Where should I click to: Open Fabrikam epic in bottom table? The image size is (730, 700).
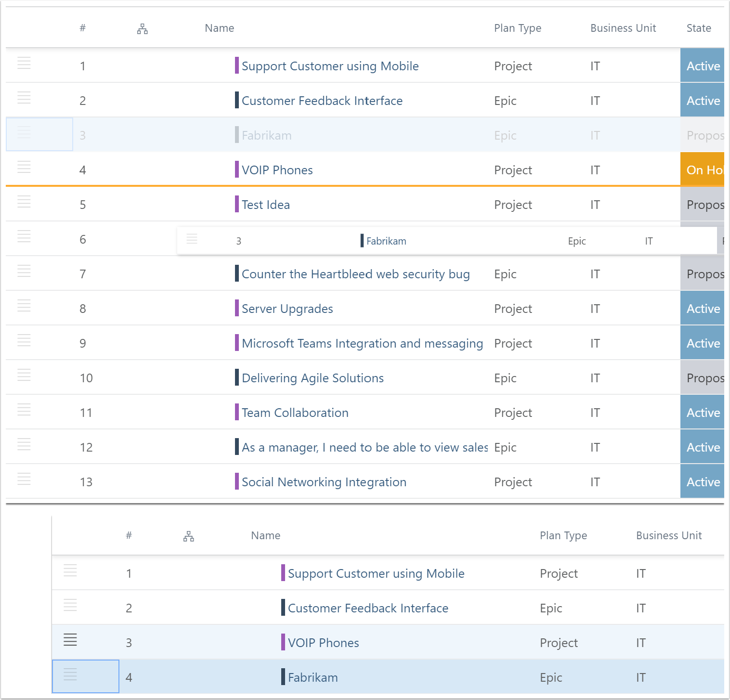[x=313, y=677]
